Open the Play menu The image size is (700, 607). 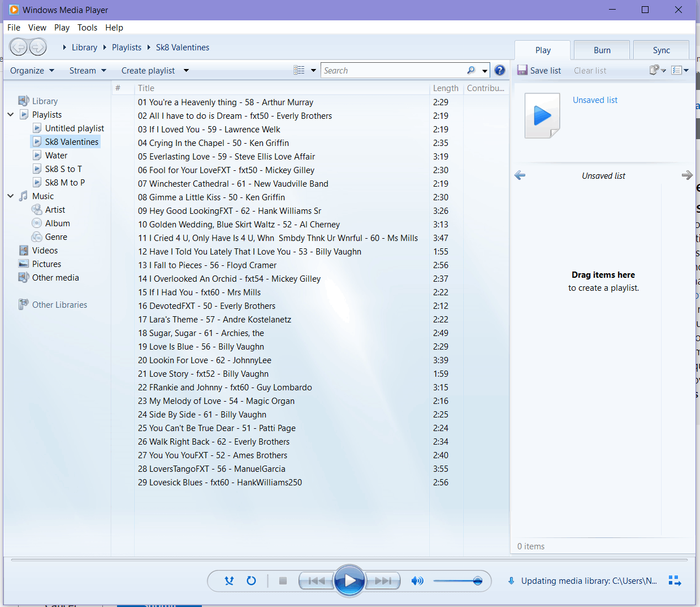(62, 27)
